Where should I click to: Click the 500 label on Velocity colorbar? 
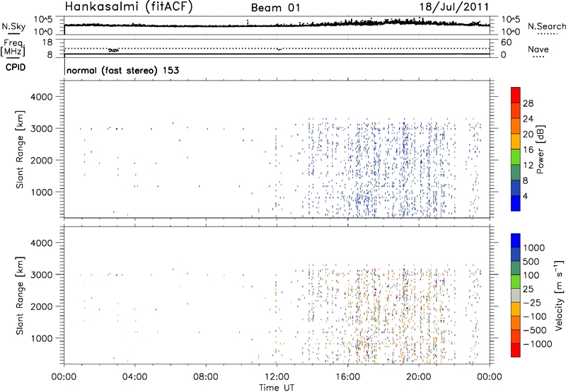(531, 262)
